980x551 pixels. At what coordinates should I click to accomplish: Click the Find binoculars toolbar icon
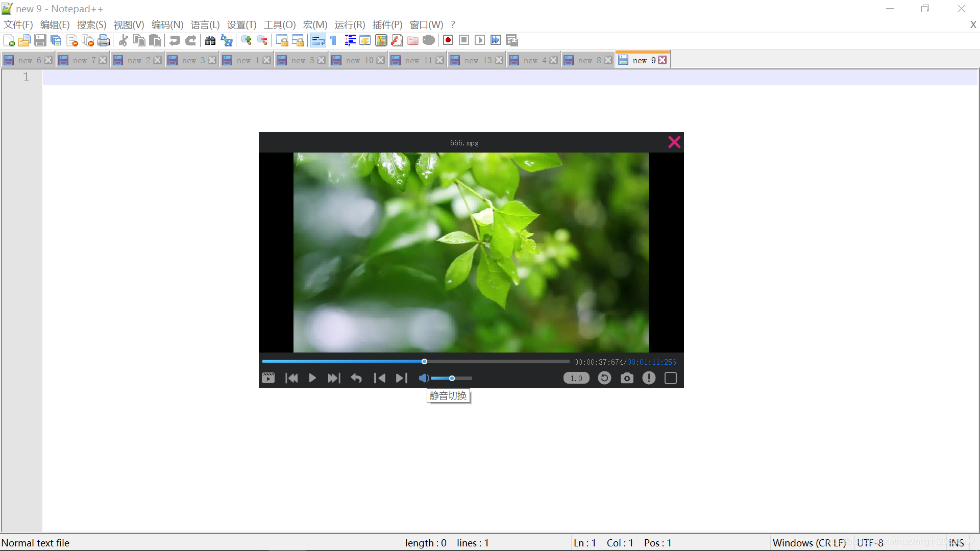[x=210, y=40]
